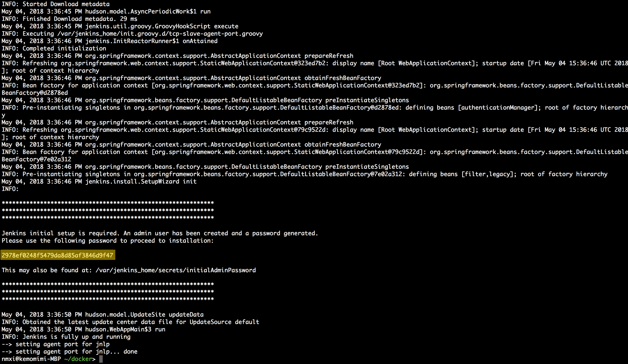
Task: Click the "Started Download metadata" line at top
Action: tap(55, 4)
